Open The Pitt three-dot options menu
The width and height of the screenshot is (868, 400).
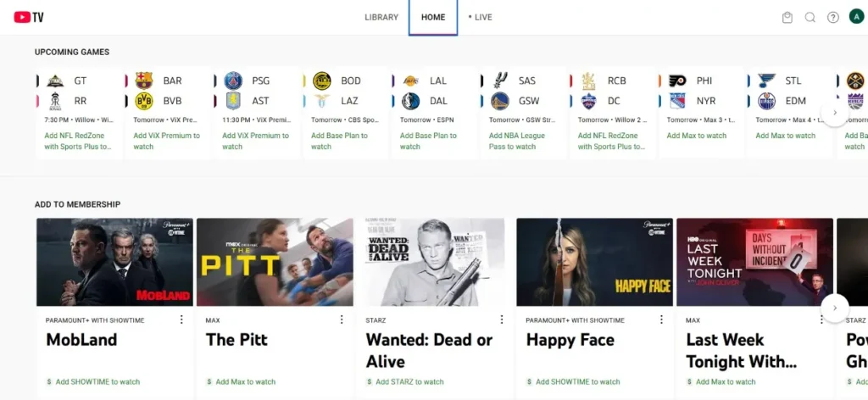point(342,319)
